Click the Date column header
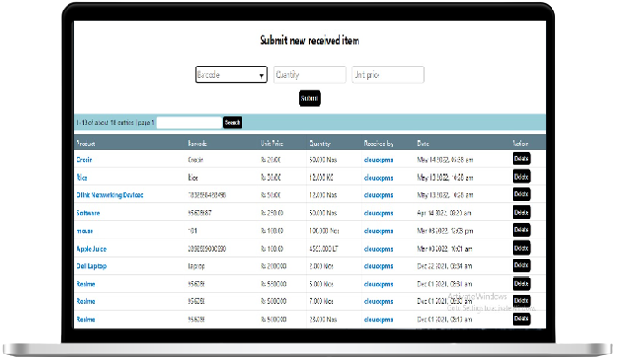The height and width of the screenshot is (364, 620). [x=423, y=144]
